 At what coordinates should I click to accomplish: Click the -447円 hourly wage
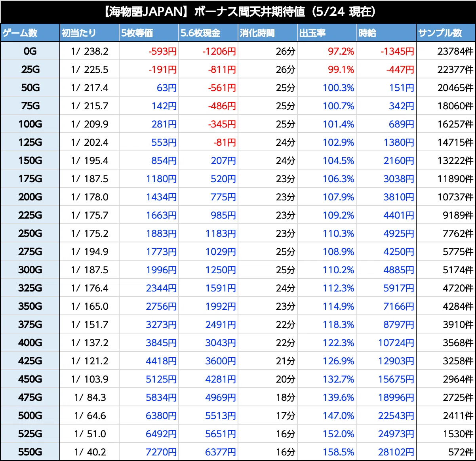[400, 69]
